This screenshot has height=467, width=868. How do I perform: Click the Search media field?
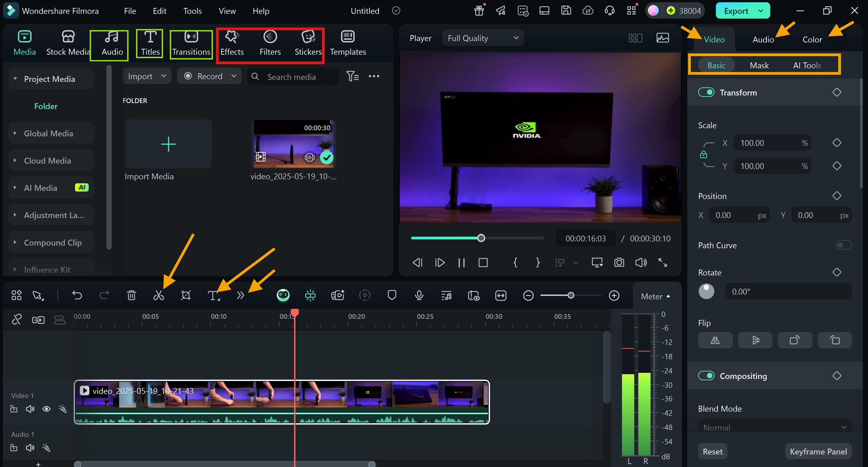(x=293, y=76)
